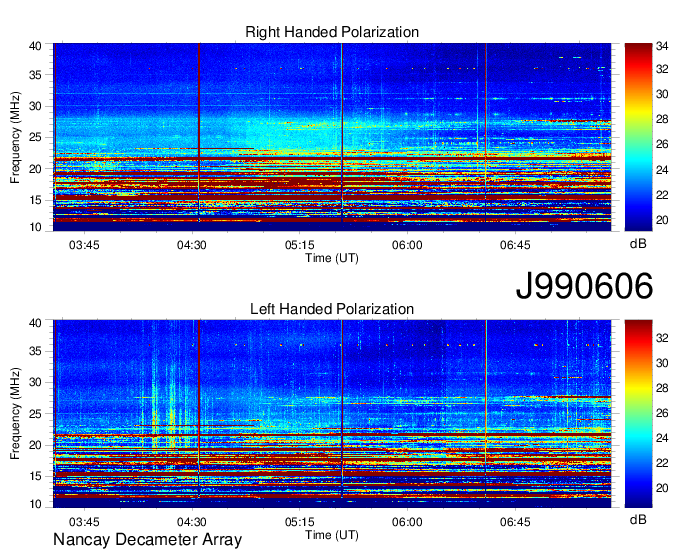Click the 32 value on Right Handed color bar
The image size is (680, 552).
tap(663, 69)
